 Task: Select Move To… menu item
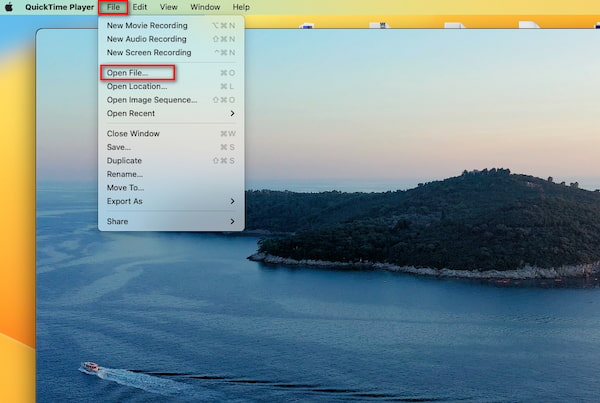[x=171, y=188]
